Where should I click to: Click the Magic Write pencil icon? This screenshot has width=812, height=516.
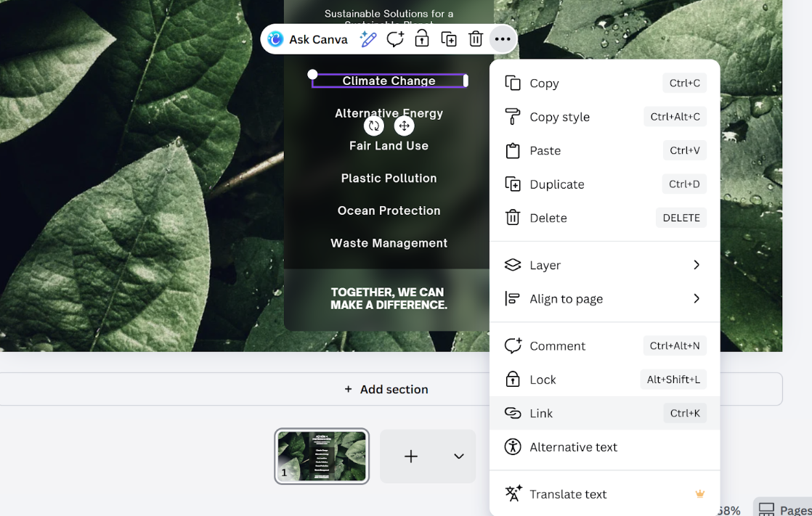coord(368,39)
